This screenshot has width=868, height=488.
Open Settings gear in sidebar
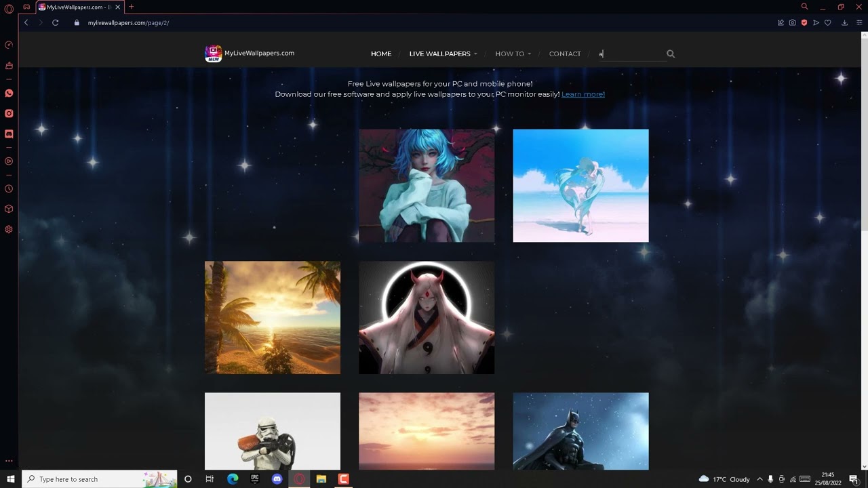pos(9,229)
